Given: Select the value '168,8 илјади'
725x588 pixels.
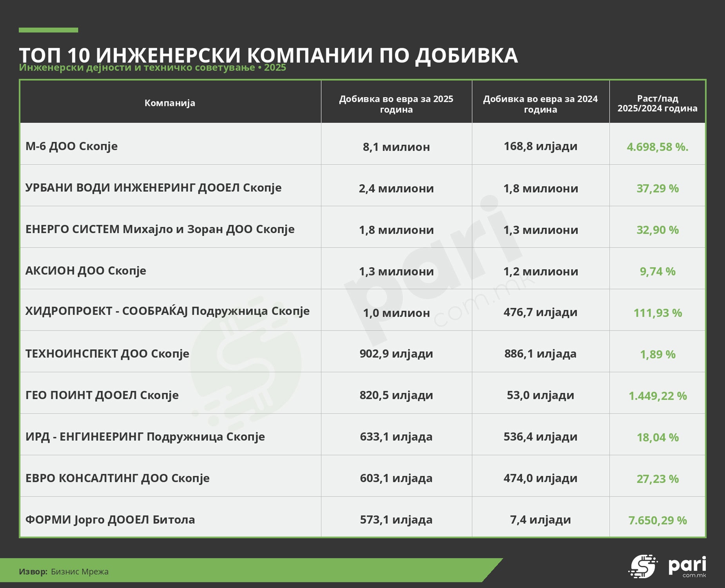Looking at the screenshot, I should coord(540,146).
